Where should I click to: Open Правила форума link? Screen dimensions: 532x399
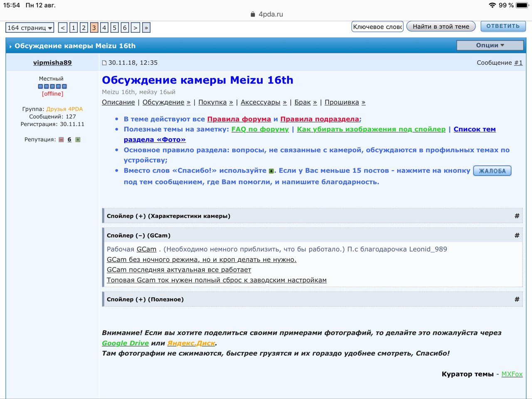[239, 119]
